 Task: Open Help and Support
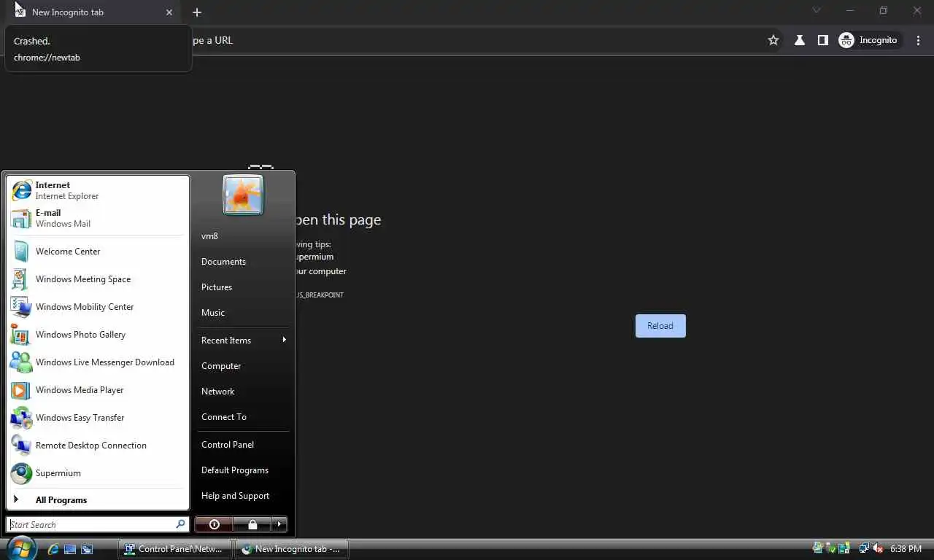(244, 496)
